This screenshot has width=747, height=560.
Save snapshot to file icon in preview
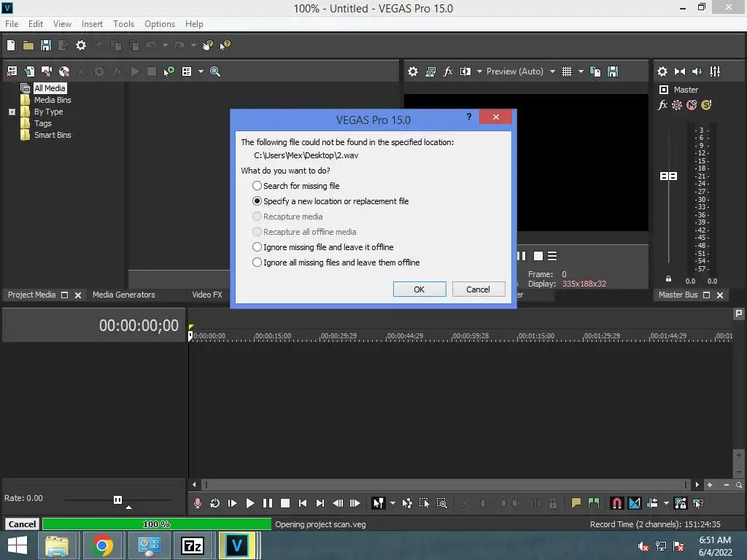[x=613, y=71]
